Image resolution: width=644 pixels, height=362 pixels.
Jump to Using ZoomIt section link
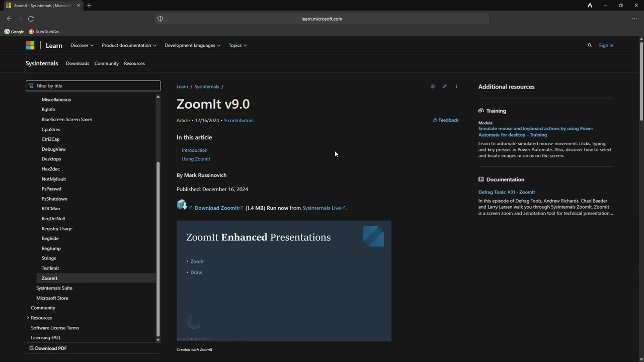[x=196, y=159]
